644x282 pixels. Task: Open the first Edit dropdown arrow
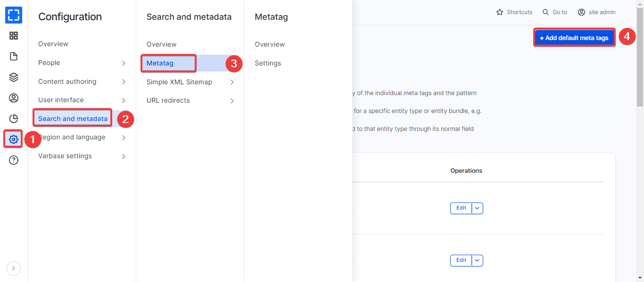point(477,208)
